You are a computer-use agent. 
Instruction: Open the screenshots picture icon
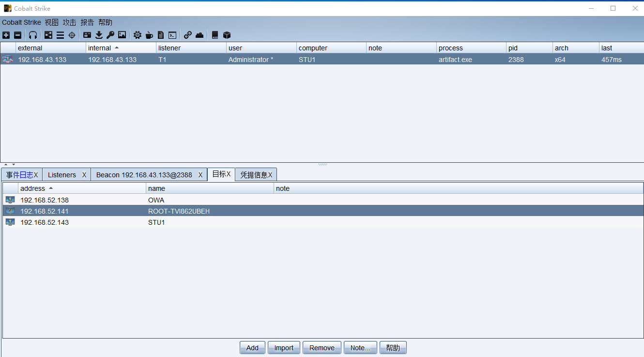122,35
